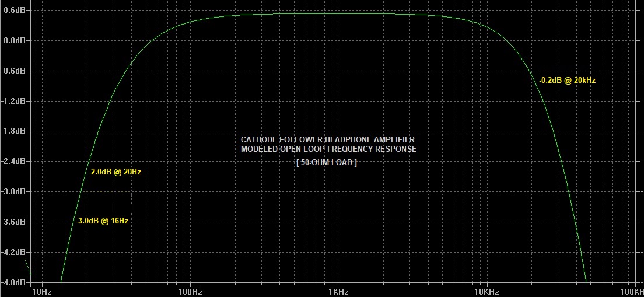Click the MODELED OPEN LOOP FREQUENCY RESPONSE line

(328, 149)
